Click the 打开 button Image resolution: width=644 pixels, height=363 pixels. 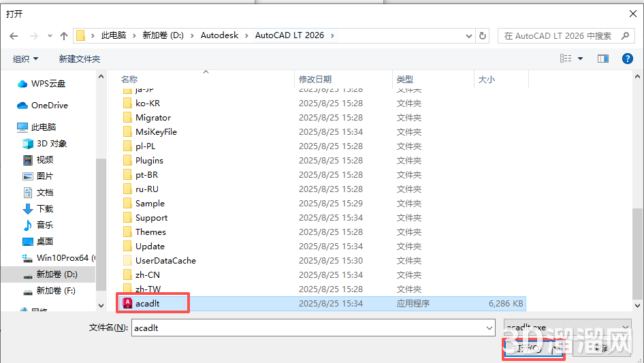point(534,349)
